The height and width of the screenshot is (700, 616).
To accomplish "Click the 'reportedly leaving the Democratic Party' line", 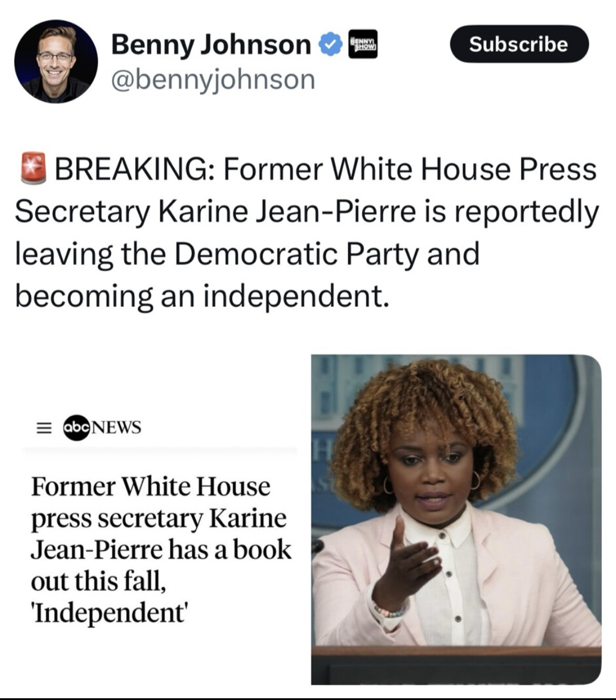I will [247, 254].
